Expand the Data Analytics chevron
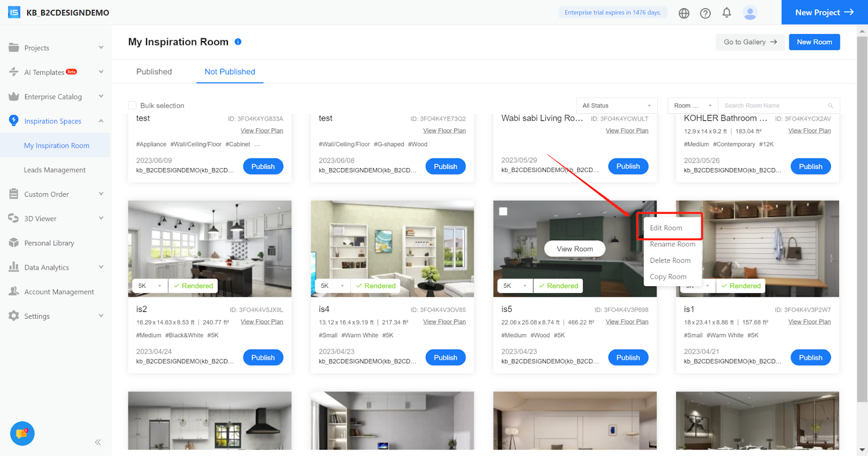 (x=101, y=267)
